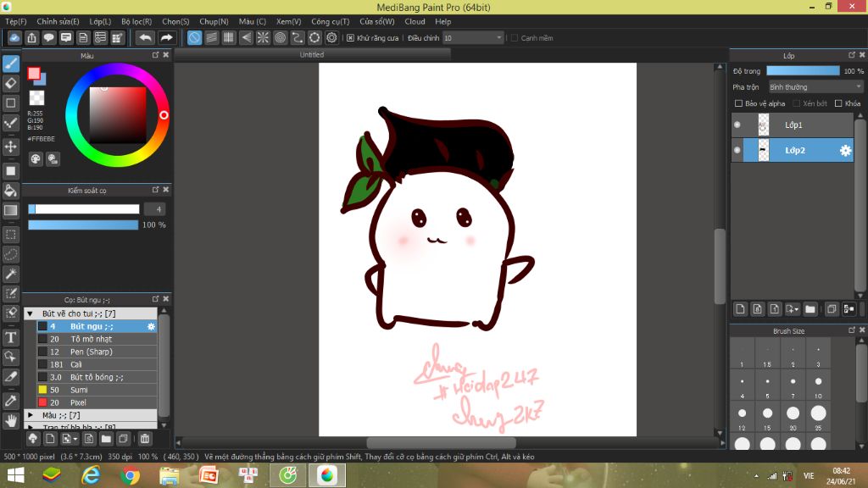Enable the Bảo vệ alpha checkbox
The width and height of the screenshot is (868, 488).
point(738,103)
